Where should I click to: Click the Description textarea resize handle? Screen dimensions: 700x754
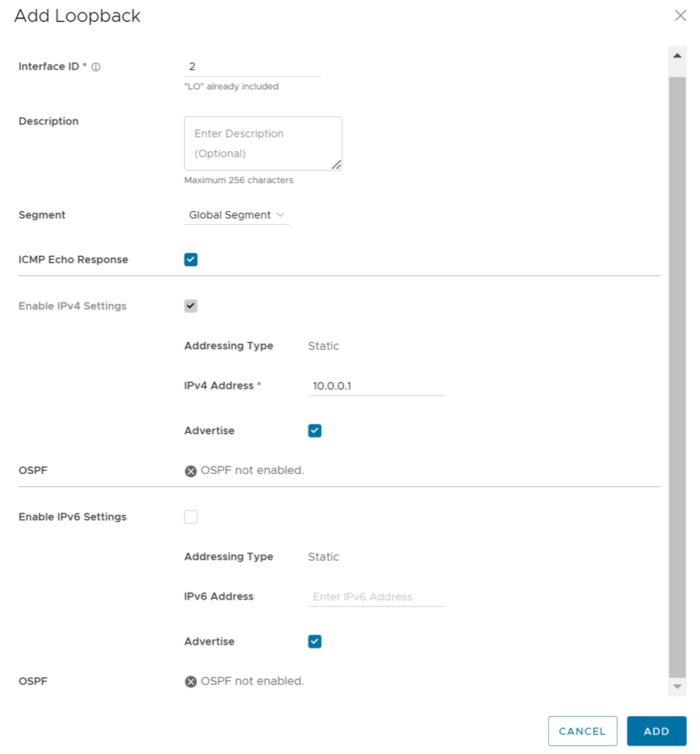tap(338, 164)
